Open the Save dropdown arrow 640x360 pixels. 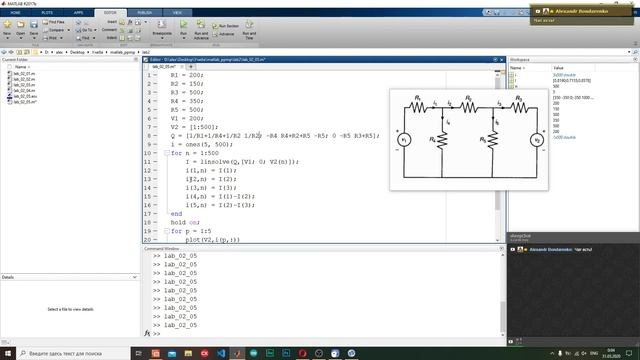[34, 38]
